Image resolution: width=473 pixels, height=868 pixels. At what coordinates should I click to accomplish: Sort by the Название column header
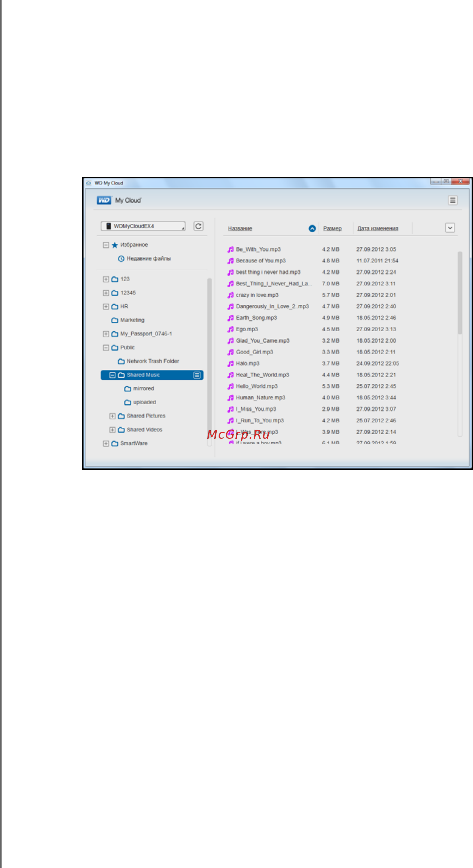(240, 229)
